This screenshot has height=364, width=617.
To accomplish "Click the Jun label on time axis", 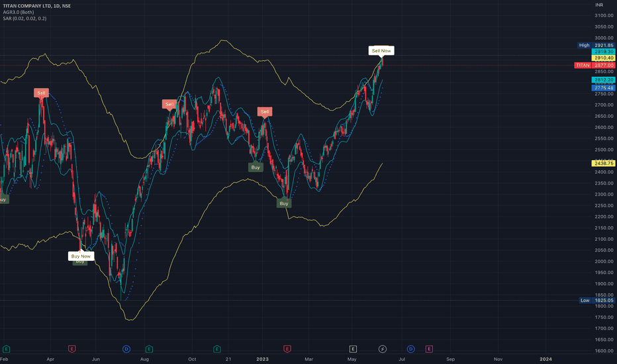I will point(95,359).
